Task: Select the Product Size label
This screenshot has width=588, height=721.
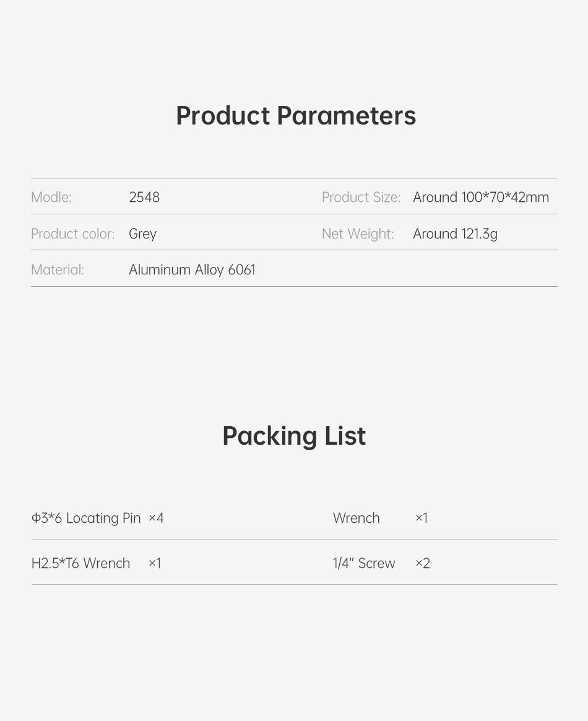Action: pyautogui.click(x=361, y=197)
